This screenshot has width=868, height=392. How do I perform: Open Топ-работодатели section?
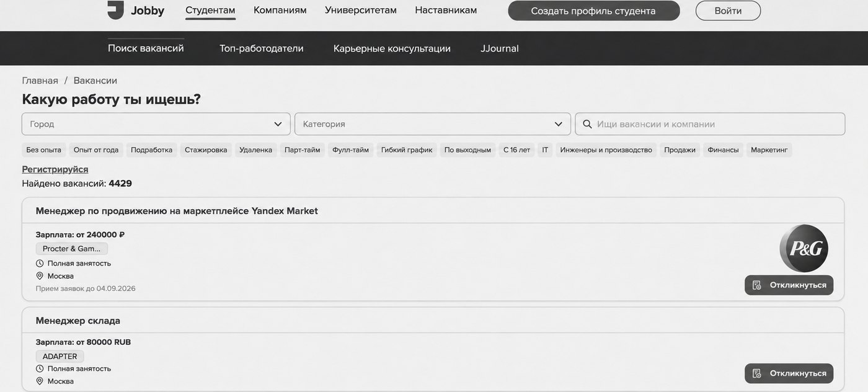pyautogui.click(x=262, y=48)
